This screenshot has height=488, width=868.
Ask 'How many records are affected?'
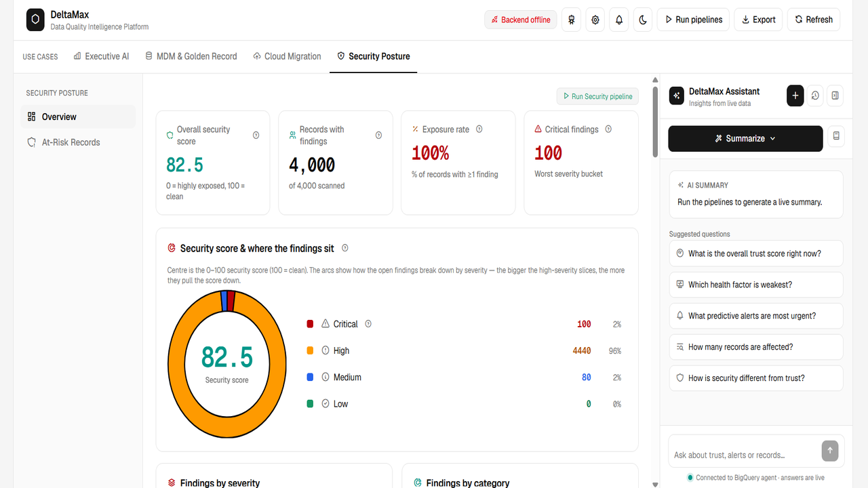[756, 347]
